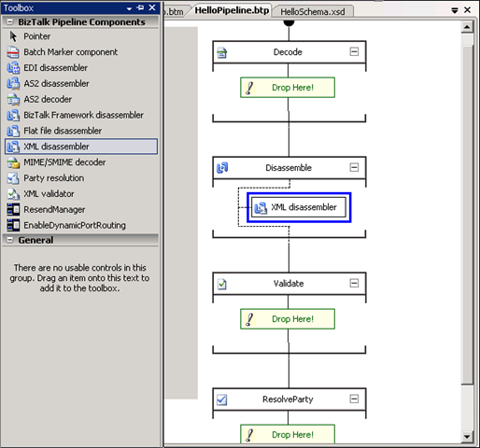Pick the EDI disassembler icon

[x=13, y=68]
